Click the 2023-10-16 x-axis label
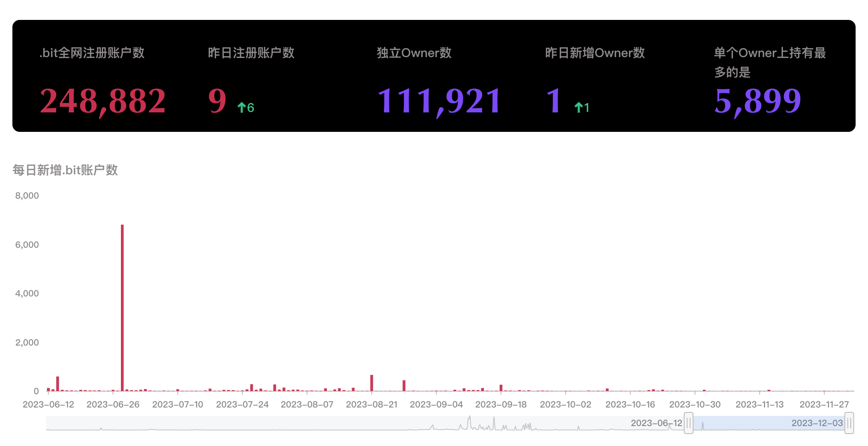Image resolution: width=868 pixels, height=446 pixels. coord(630,404)
